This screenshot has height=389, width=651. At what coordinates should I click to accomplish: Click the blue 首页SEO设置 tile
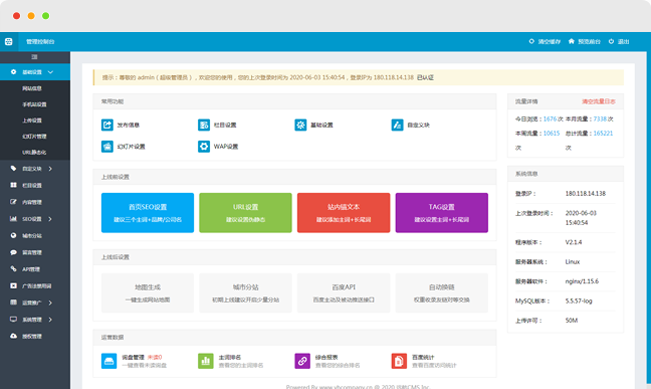(x=147, y=213)
